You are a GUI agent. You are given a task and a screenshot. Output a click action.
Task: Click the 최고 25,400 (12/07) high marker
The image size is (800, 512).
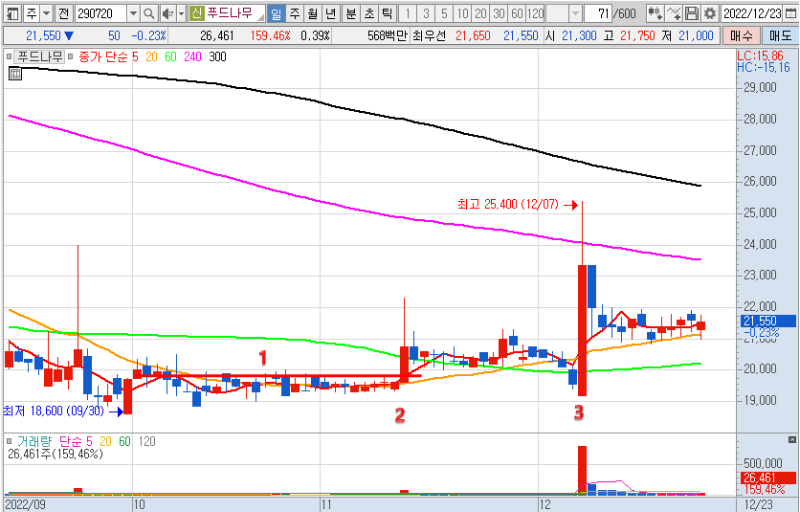point(517,204)
